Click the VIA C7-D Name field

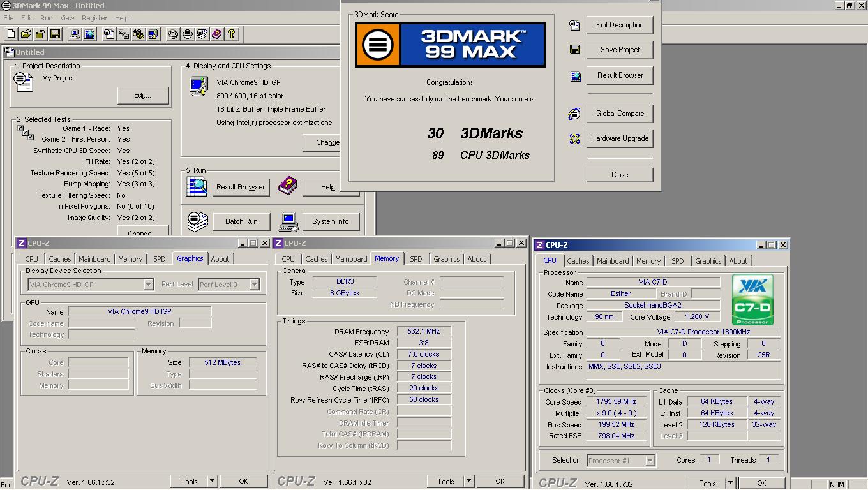pos(653,283)
